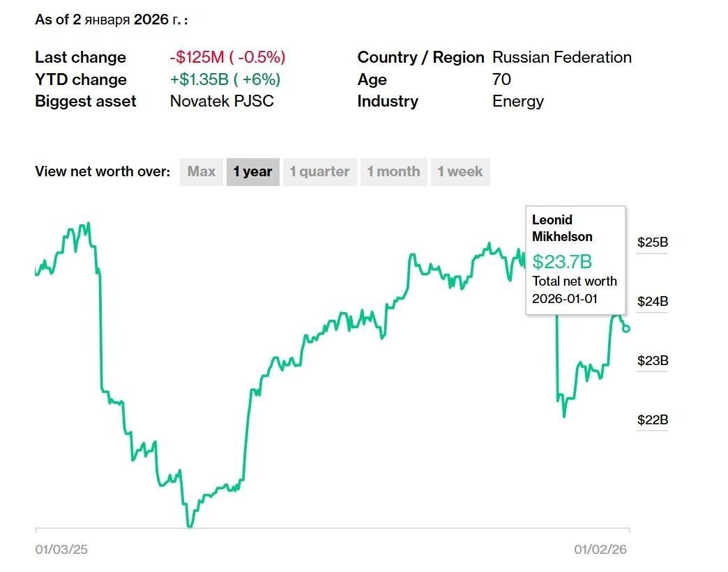Image resolution: width=728 pixels, height=572 pixels.
Task: Click the Age value 70
Action: tap(499, 79)
